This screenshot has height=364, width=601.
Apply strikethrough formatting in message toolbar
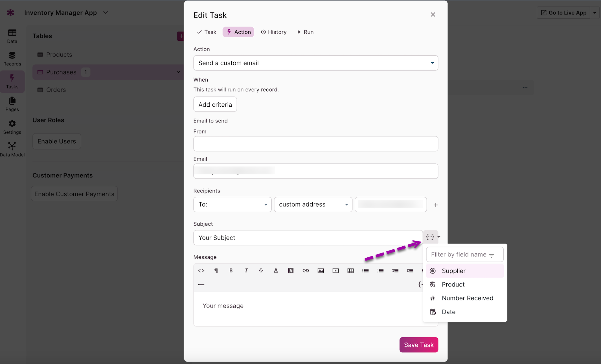[x=261, y=271]
